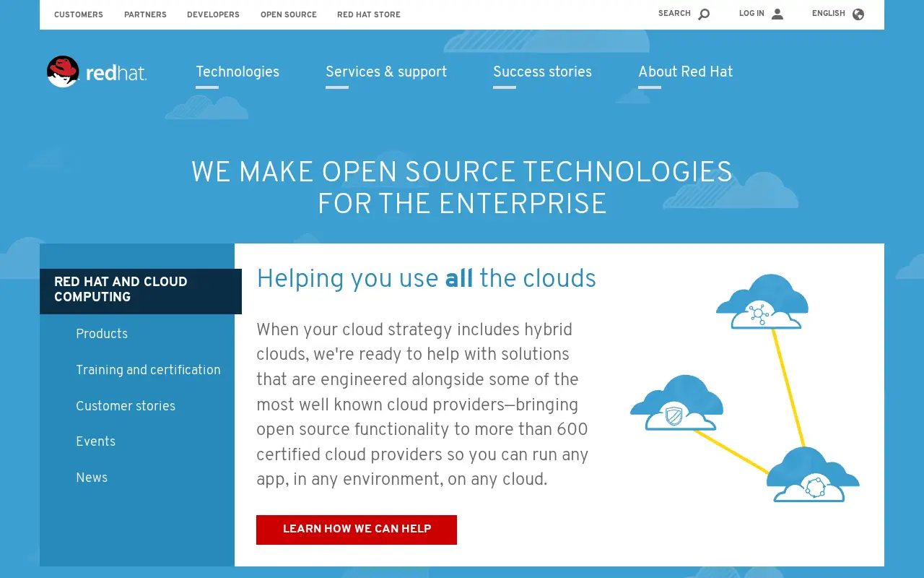Viewport: 924px width, 578px height.
Task: Open the Success stories menu
Action: (x=542, y=72)
